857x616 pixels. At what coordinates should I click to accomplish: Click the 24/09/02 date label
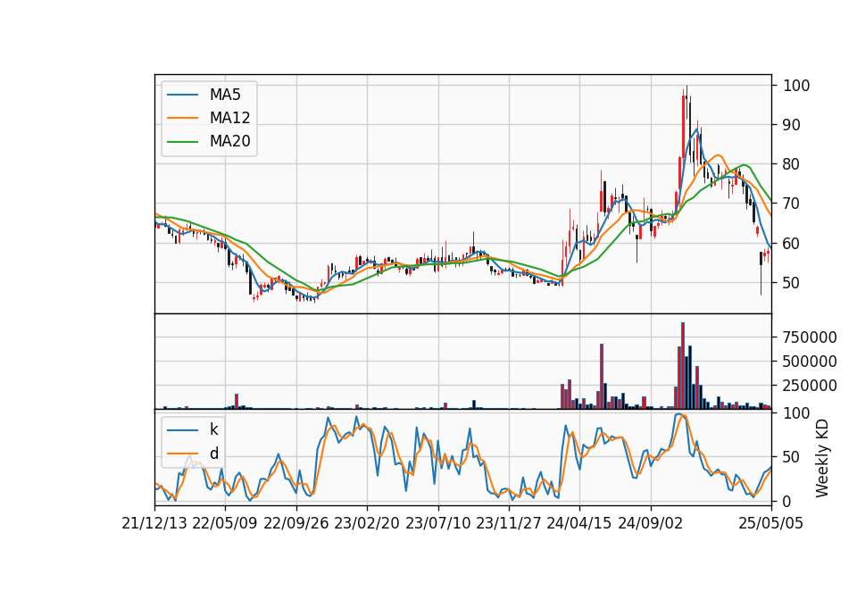click(651, 523)
